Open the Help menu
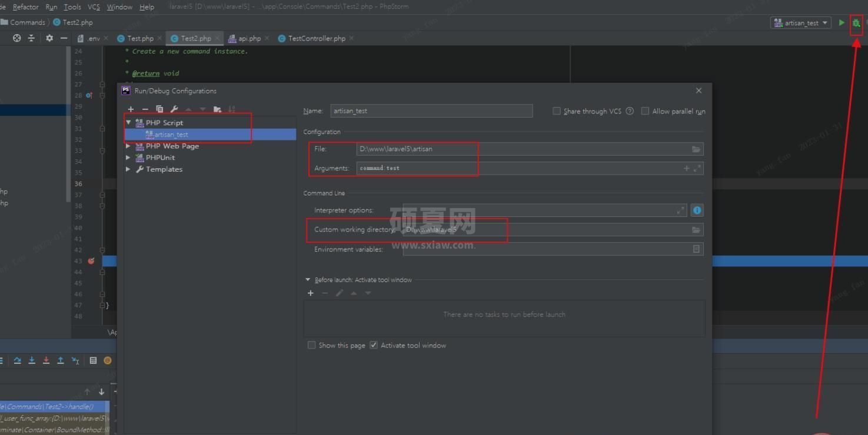This screenshot has width=868, height=435. tap(147, 7)
